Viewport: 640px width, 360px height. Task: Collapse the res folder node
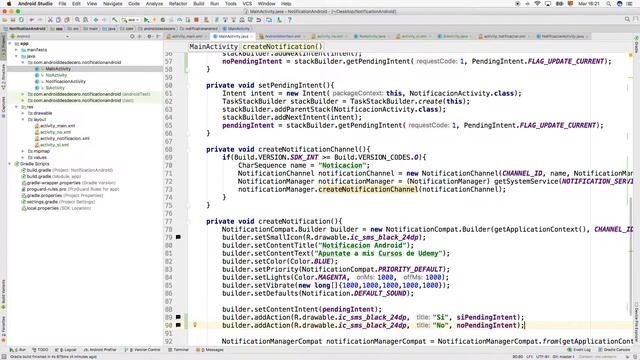click(x=16, y=107)
